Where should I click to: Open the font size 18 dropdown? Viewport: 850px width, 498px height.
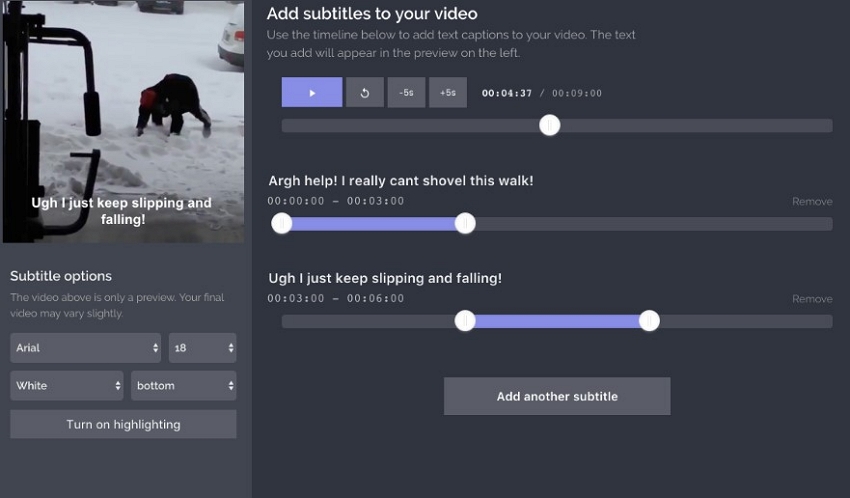point(203,348)
